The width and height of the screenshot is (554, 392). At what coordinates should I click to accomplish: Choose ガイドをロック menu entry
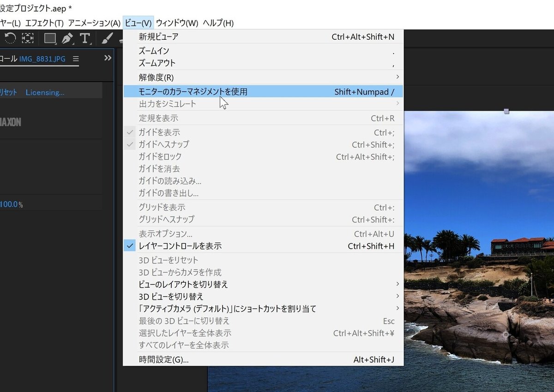tap(263, 157)
